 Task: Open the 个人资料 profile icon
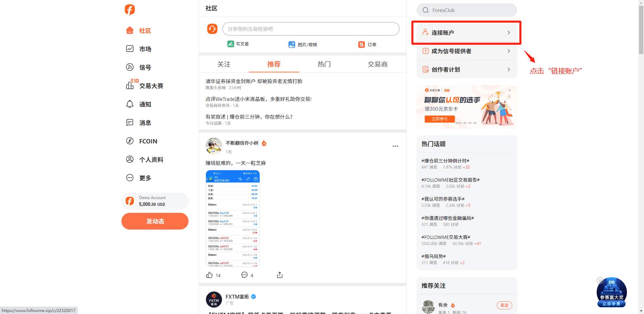coord(130,159)
